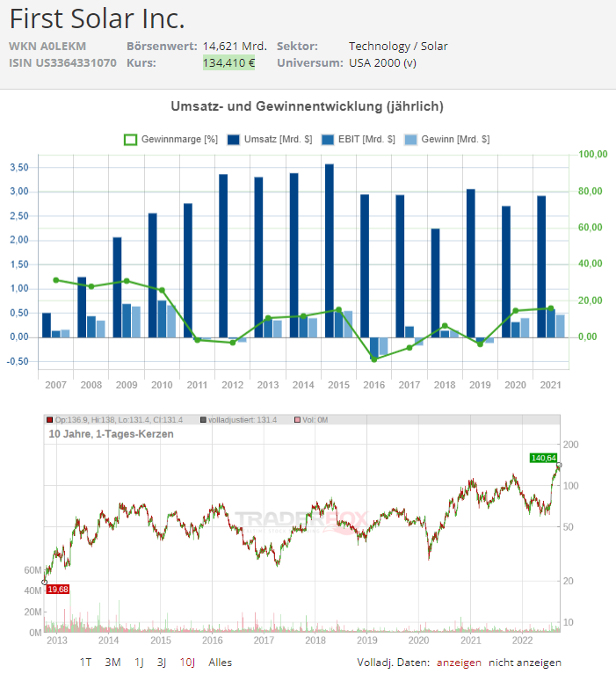Click the 2007 Gewinnmarge data point
The width and height of the screenshot is (616, 681).
(56, 280)
